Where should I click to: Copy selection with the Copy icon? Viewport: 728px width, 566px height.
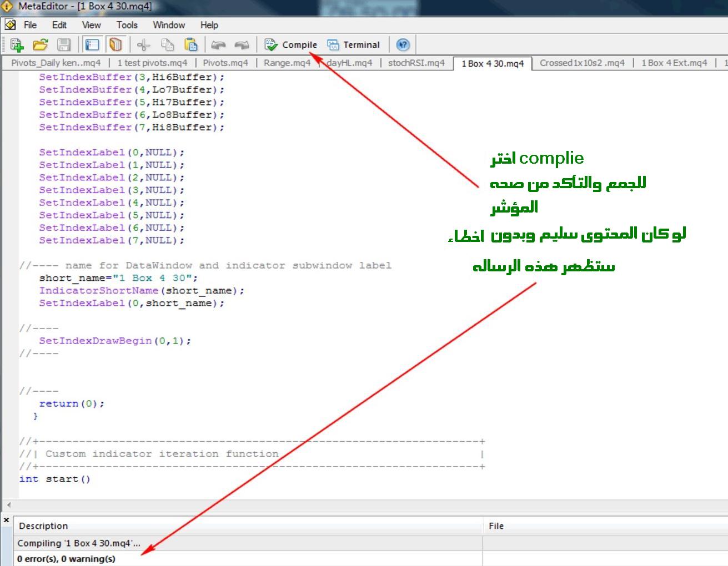(x=167, y=45)
